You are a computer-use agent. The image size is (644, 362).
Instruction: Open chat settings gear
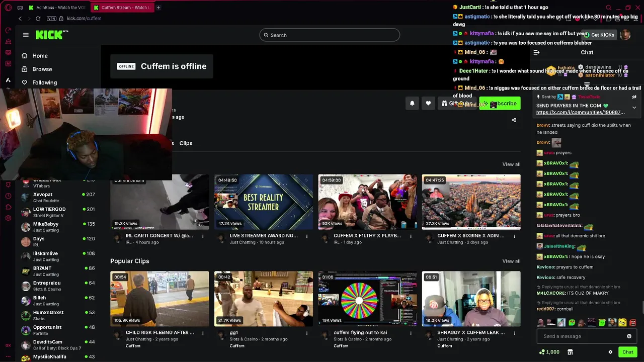point(610,352)
